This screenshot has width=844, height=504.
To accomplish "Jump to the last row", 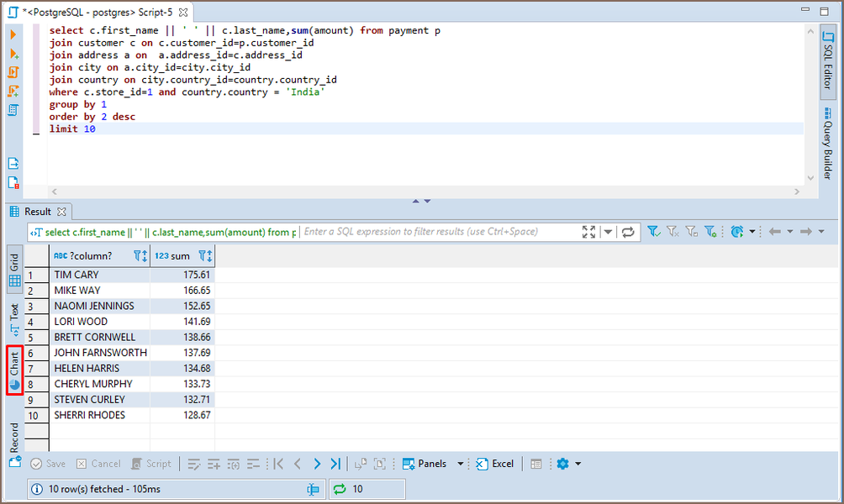I will point(335,464).
